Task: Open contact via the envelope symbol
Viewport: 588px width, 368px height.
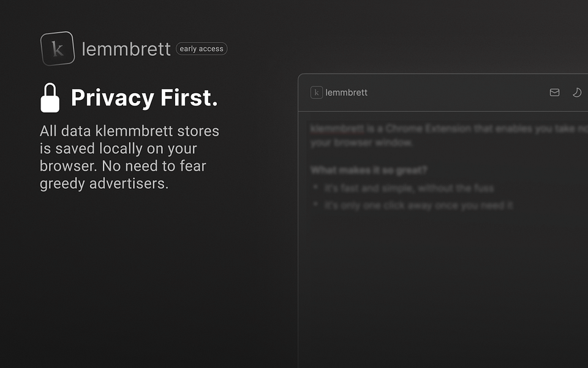Action: click(554, 92)
